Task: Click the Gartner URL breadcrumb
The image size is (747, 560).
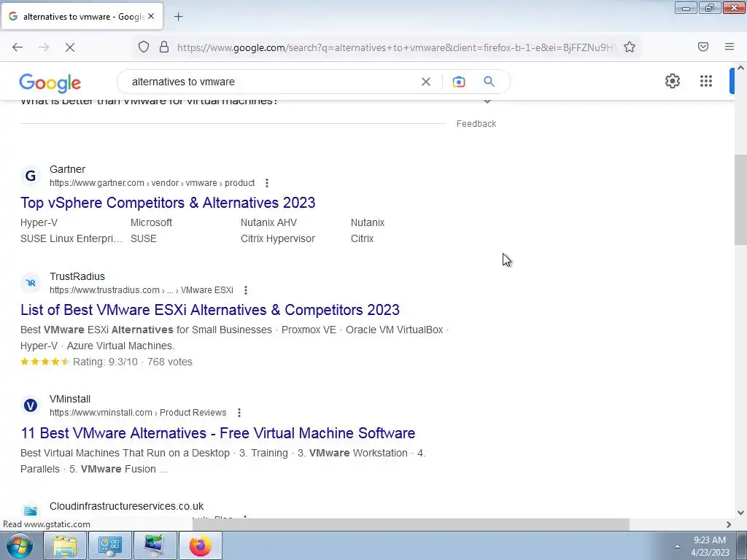Action: tap(152, 183)
